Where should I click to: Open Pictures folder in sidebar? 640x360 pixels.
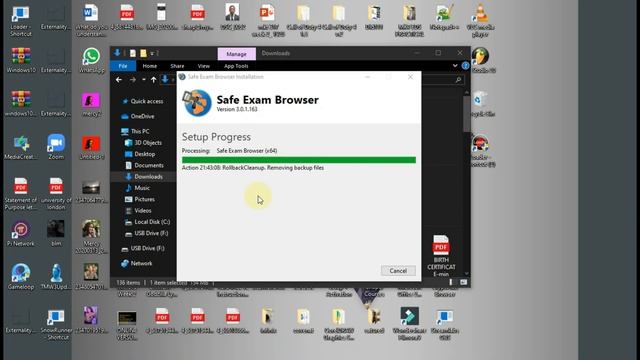click(140, 199)
